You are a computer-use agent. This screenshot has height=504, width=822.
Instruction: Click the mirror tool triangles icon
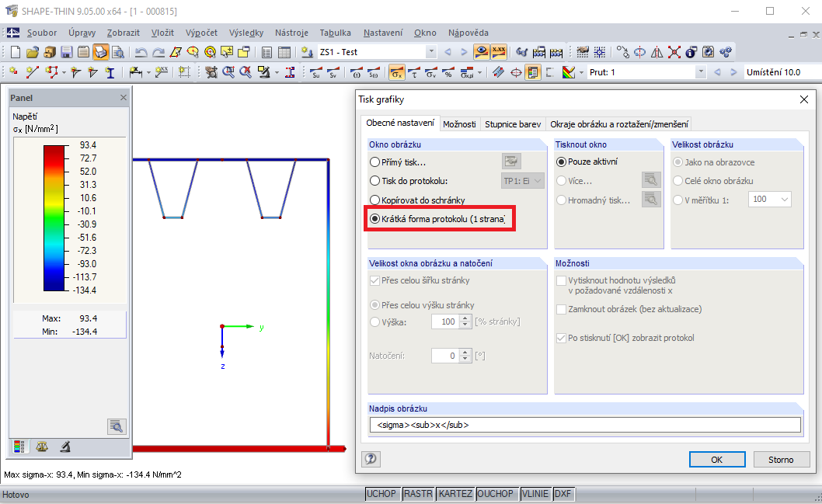coord(657,52)
